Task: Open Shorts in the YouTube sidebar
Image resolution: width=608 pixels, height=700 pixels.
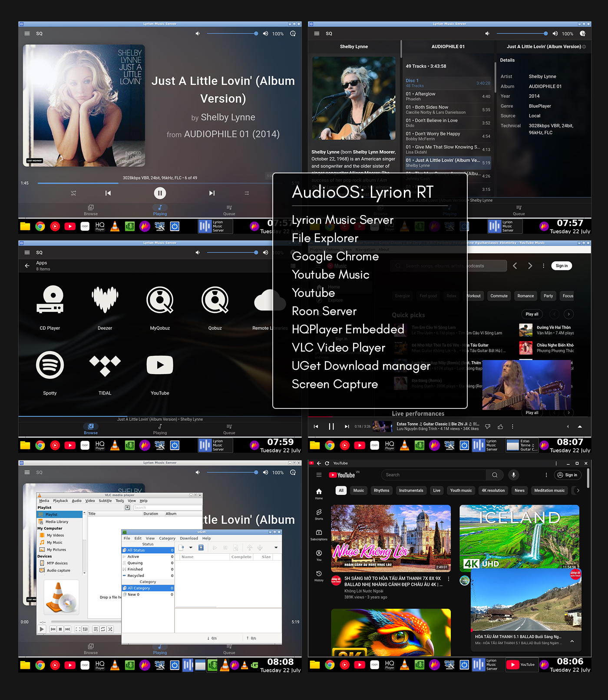Action: (x=319, y=514)
